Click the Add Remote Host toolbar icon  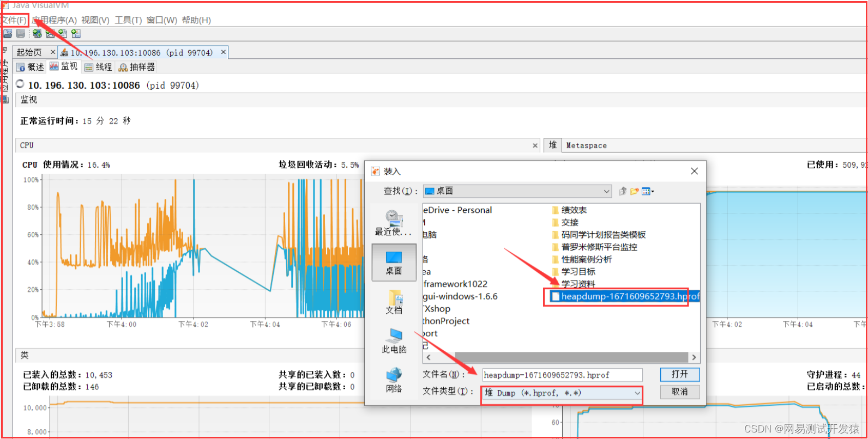pos(37,34)
